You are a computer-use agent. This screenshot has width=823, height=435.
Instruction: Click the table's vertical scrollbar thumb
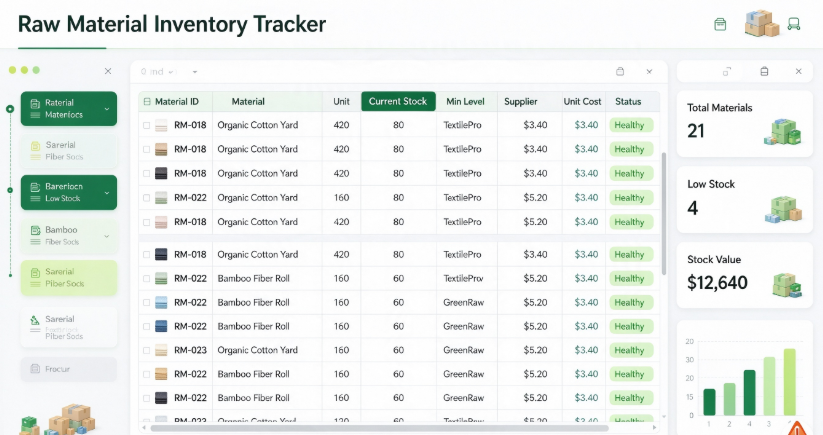[x=664, y=214]
